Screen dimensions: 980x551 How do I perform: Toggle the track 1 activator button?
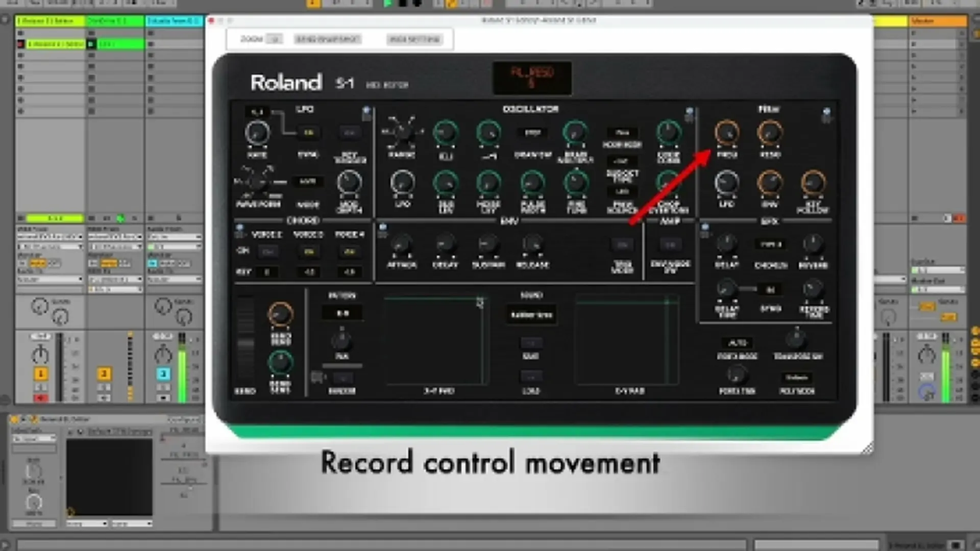point(41,374)
